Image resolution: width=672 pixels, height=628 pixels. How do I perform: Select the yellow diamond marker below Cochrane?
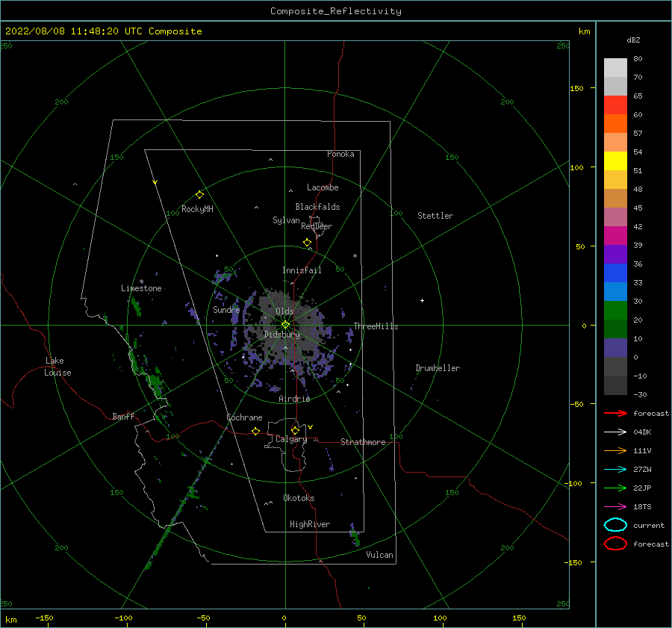tap(256, 431)
